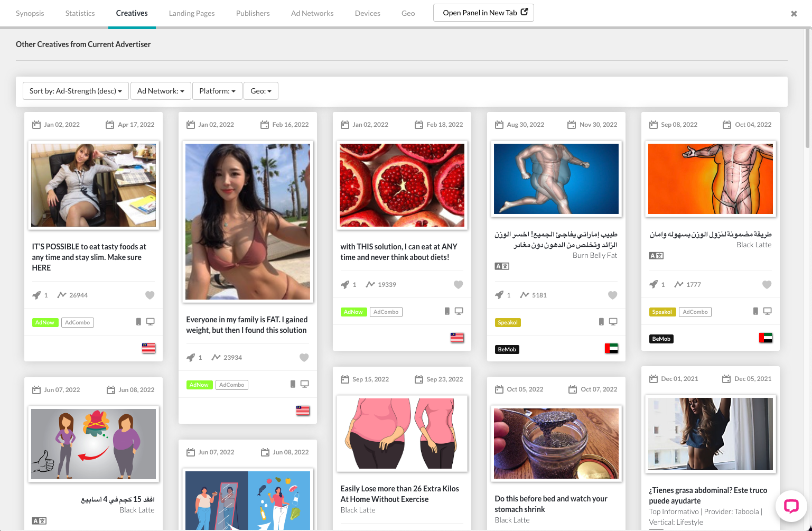Screen dimensions: 812x531
Task: Toggle the heart on the bikini creative
Action: pyautogui.click(x=304, y=357)
